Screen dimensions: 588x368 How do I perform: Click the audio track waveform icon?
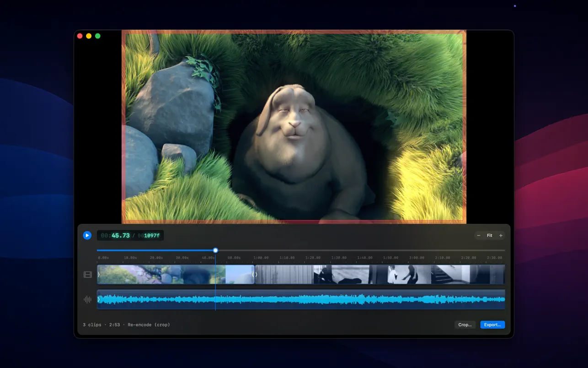pyautogui.click(x=87, y=300)
